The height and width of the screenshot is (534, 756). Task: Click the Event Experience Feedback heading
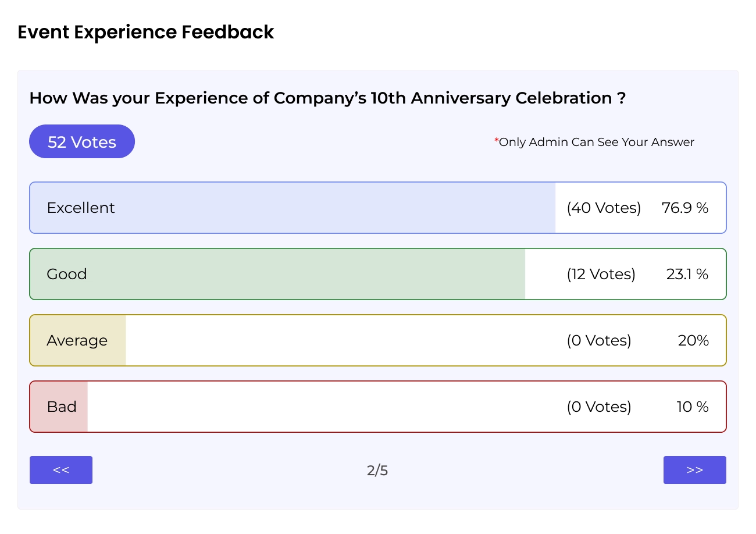[x=146, y=32]
